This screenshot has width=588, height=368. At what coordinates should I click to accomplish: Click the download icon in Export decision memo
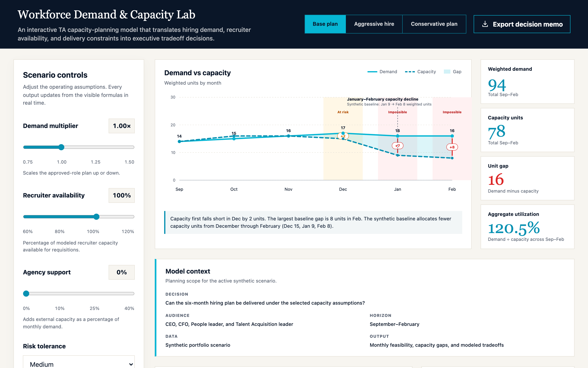click(485, 24)
